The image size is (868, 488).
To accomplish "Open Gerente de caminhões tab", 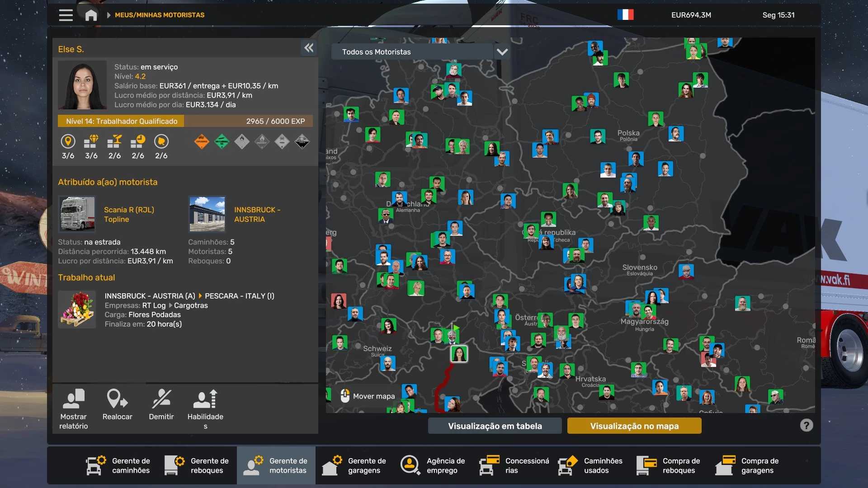I will point(118,465).
